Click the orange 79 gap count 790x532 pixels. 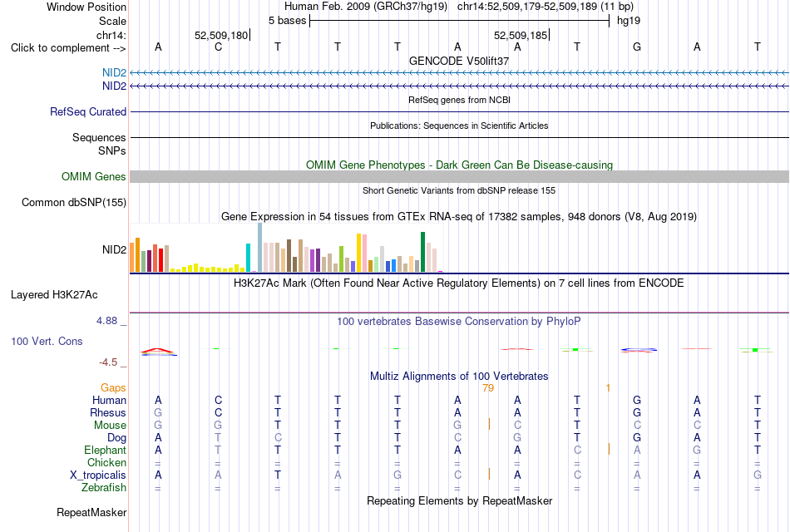[488, 388]
